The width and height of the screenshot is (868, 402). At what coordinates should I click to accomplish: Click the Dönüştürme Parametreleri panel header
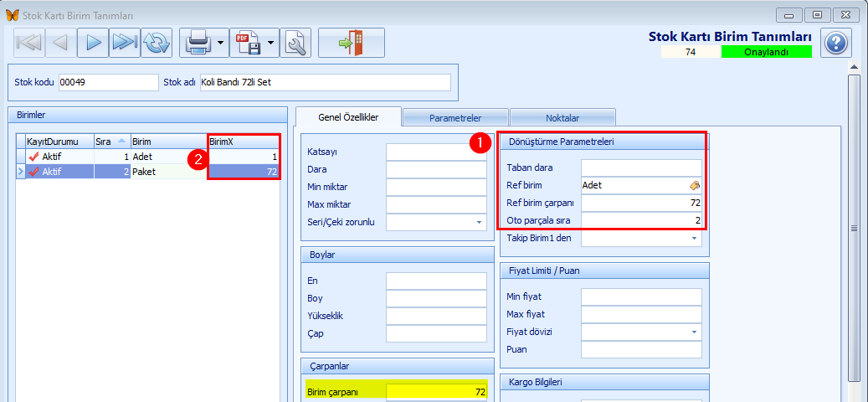[x=604, y=142]
